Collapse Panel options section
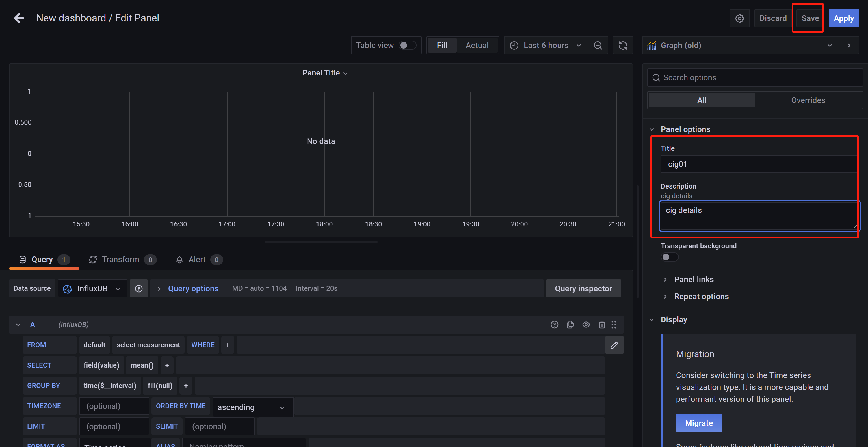868x447 pixels. [x=685, y=129]
